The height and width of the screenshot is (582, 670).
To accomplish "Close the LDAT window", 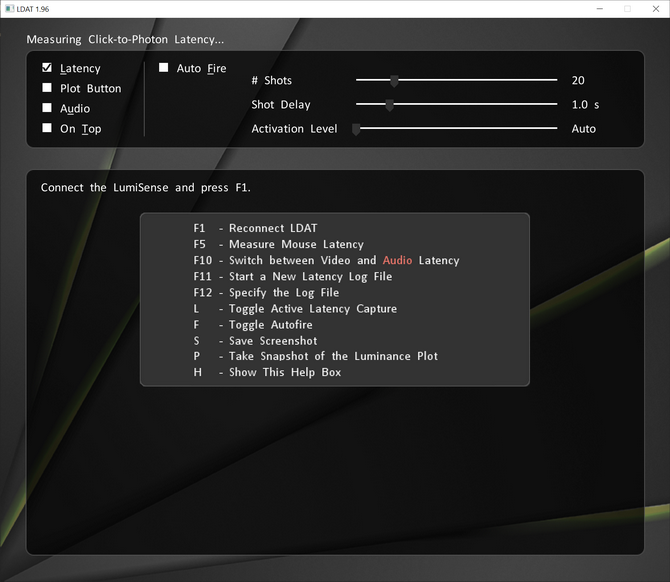I will point(656,9).
